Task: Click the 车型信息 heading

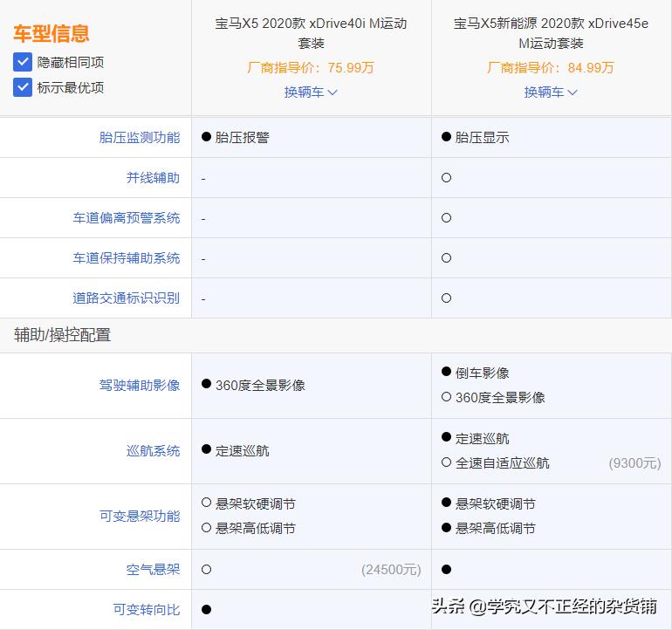Action: point(51,33)
